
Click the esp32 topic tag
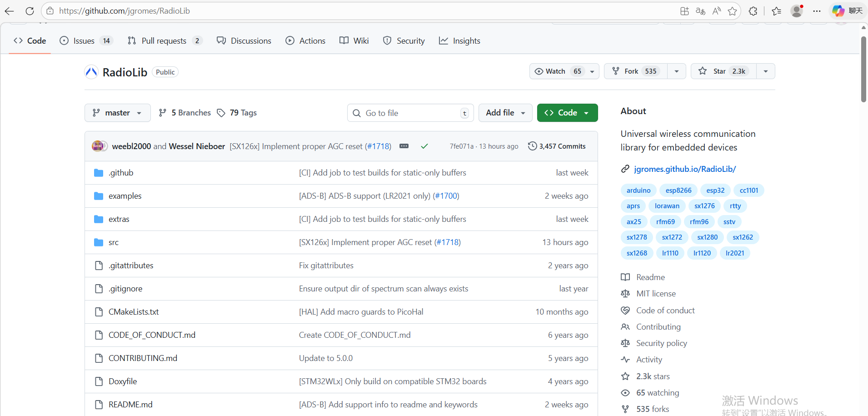(x=715, y=190)
